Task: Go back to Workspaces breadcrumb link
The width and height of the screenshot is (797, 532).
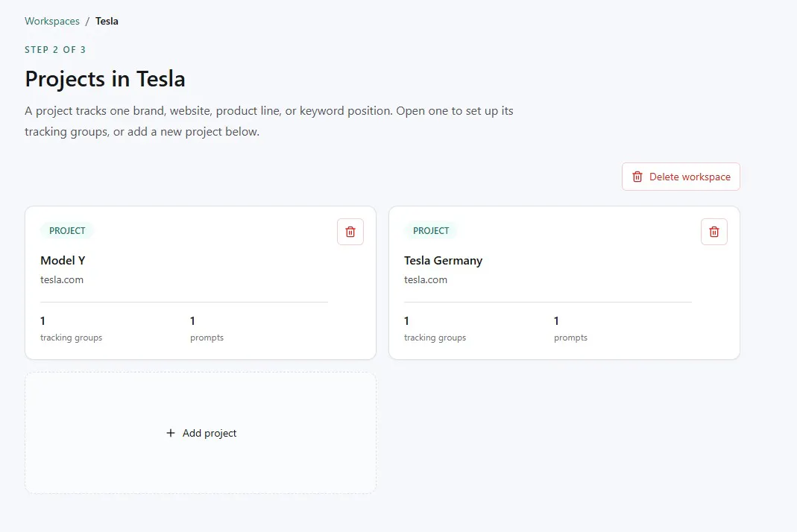Action: click(52, 21)
